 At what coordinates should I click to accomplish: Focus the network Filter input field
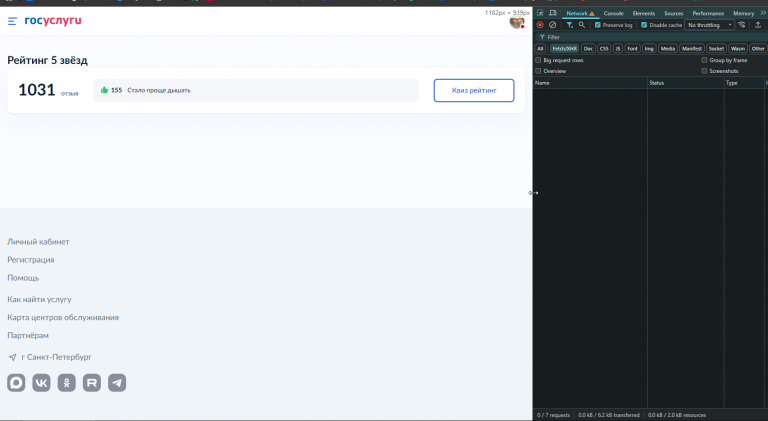pos(651,37)
